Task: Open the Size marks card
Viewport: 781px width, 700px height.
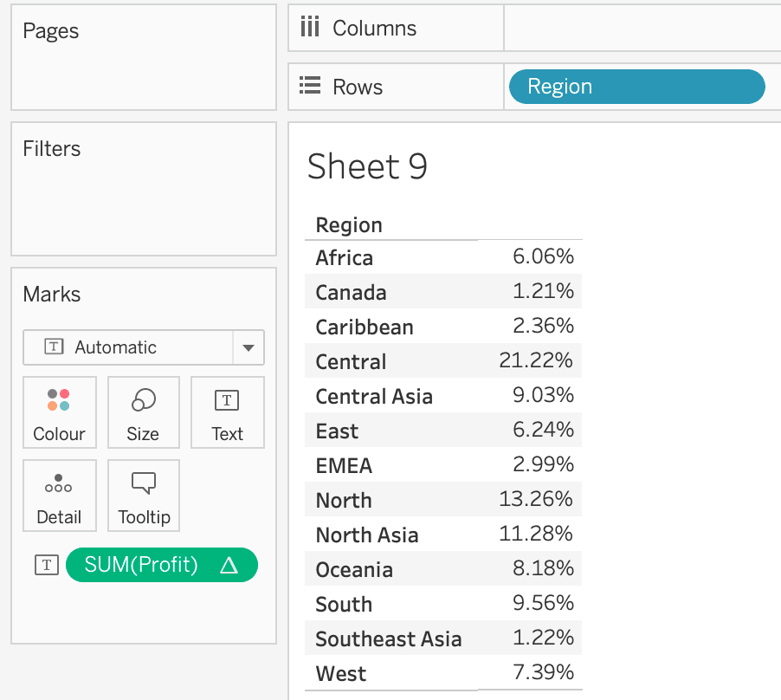Action: pyautogui.click(x=144, y=412)
